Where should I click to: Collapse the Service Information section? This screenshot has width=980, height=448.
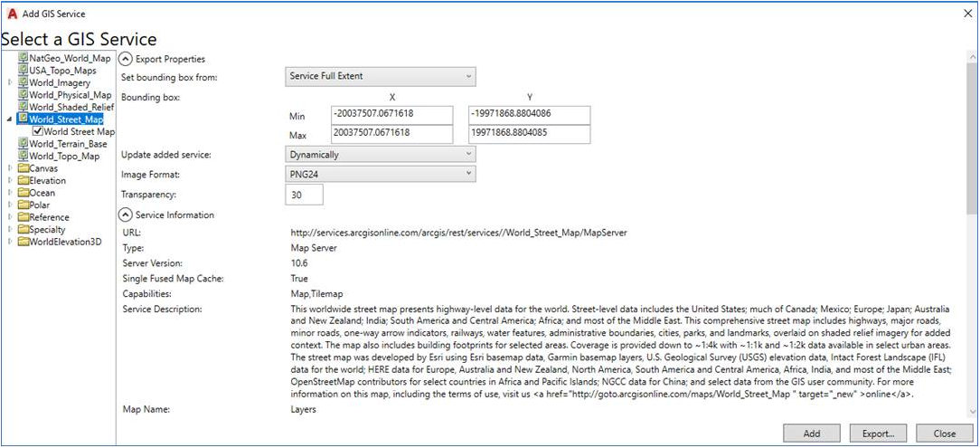coord(127,214)
